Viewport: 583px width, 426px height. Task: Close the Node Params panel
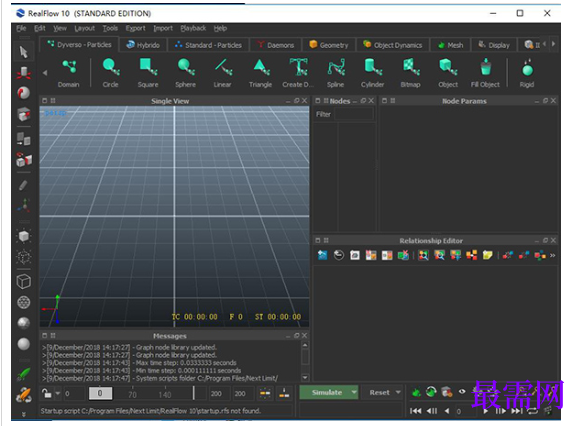point(553,101)
